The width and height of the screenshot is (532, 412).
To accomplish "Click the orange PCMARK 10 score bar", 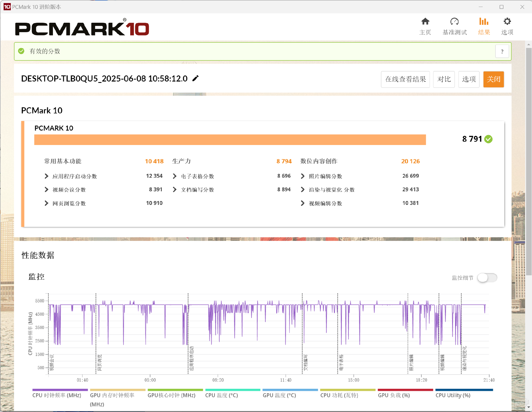I will pyautogui.click(x=230, y=140).
